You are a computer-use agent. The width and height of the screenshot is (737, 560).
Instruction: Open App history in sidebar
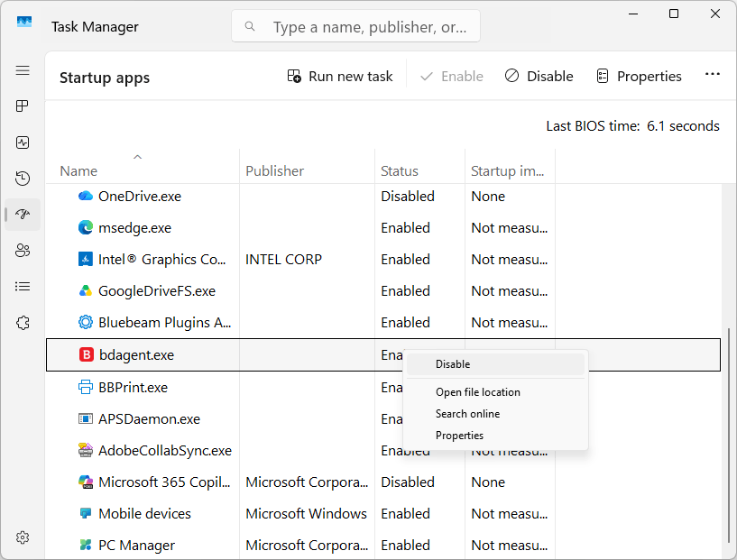click(x=23, y=179)
